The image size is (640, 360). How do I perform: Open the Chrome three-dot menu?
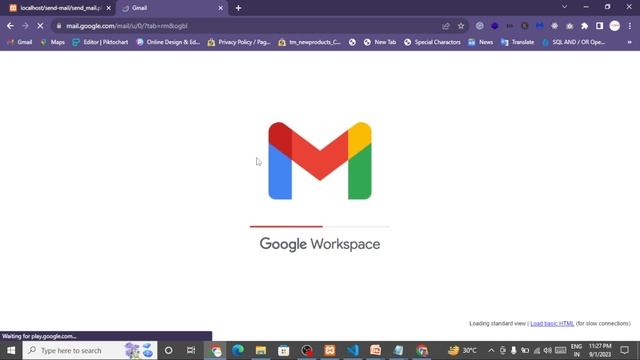[x=630, y=26]
